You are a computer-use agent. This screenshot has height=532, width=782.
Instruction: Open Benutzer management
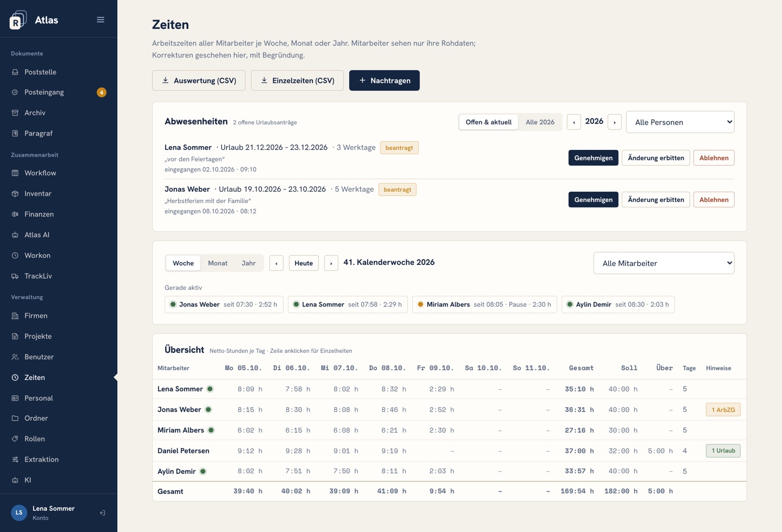[x=59, y=357]
